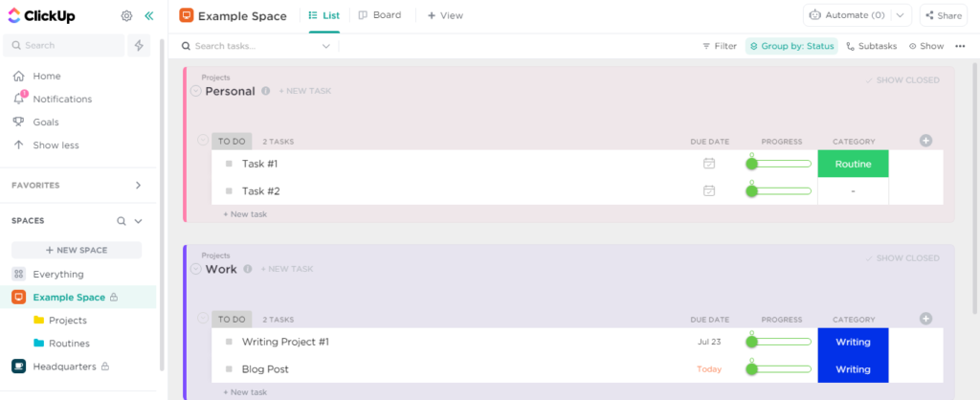The image size is (980, 400).
Task: Open the info icon next to the Work list
Action: point(248,269)
